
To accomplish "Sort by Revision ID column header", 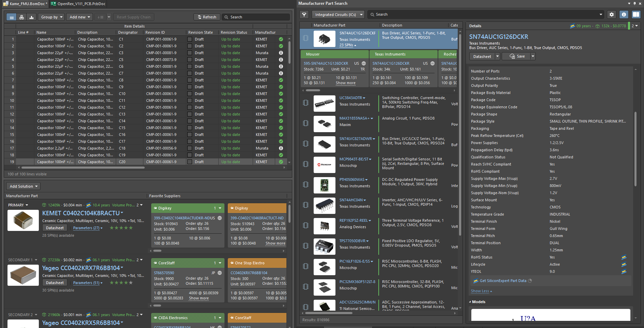I will click(164, 32).
